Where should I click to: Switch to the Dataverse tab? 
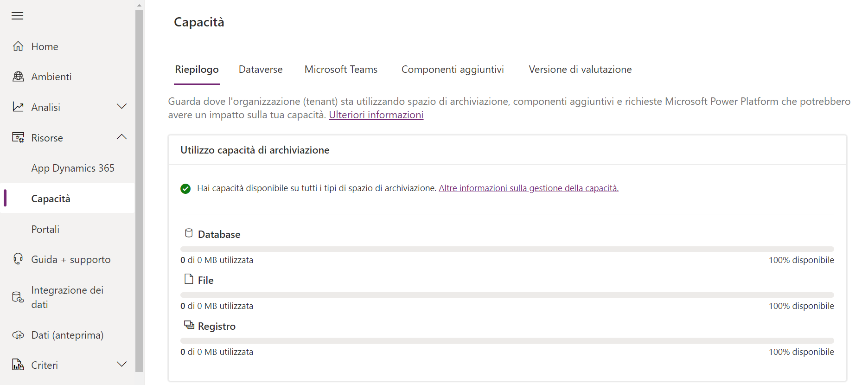pos(261,70)
